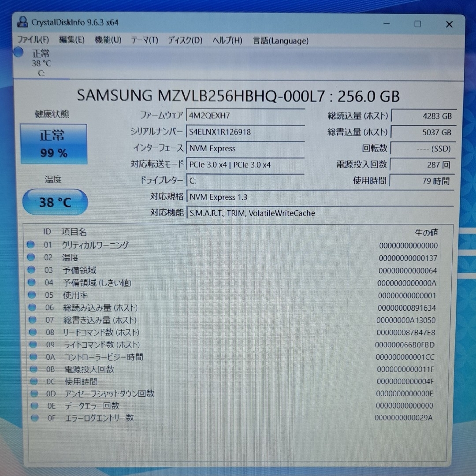Select the クリティカルワーニング attribute name
This screenshot has height=476, width=476.
(95, 245)
